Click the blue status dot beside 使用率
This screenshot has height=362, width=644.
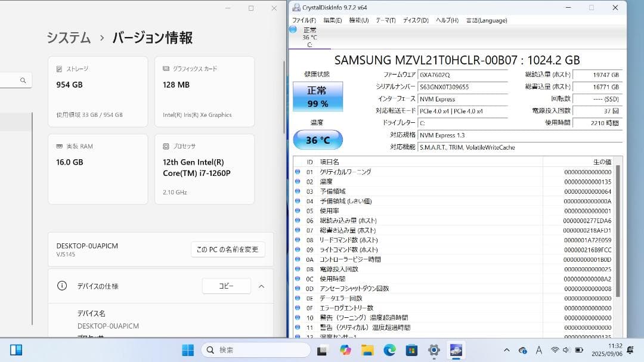click(298, 211)
